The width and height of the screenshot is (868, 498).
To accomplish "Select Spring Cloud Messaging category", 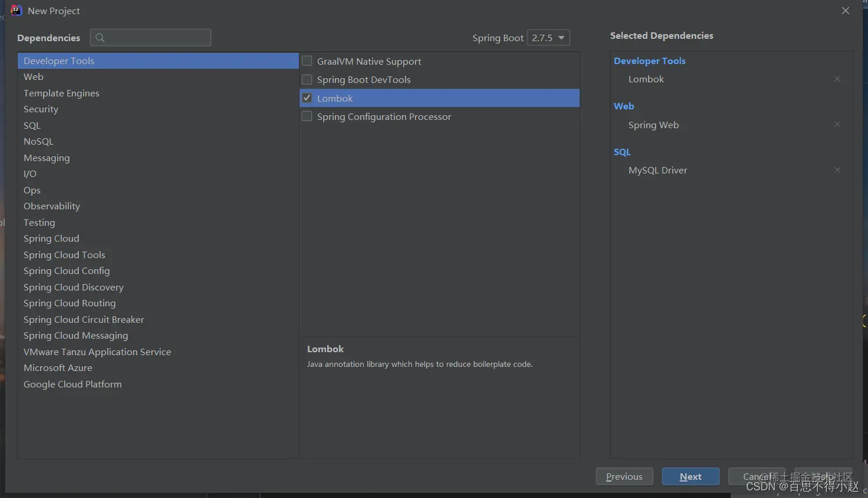I will [158, 336].
